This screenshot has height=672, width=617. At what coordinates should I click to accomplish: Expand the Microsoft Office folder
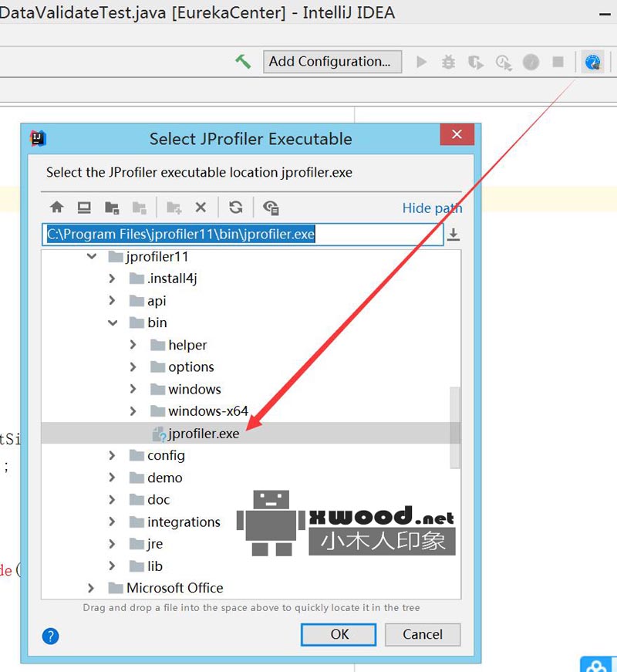click(91, 588)
